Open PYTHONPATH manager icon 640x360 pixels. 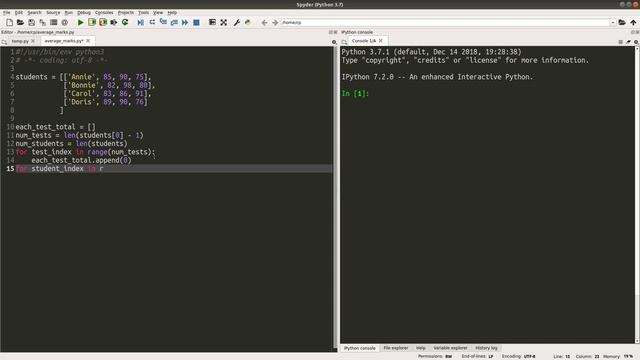coord(248,22)
